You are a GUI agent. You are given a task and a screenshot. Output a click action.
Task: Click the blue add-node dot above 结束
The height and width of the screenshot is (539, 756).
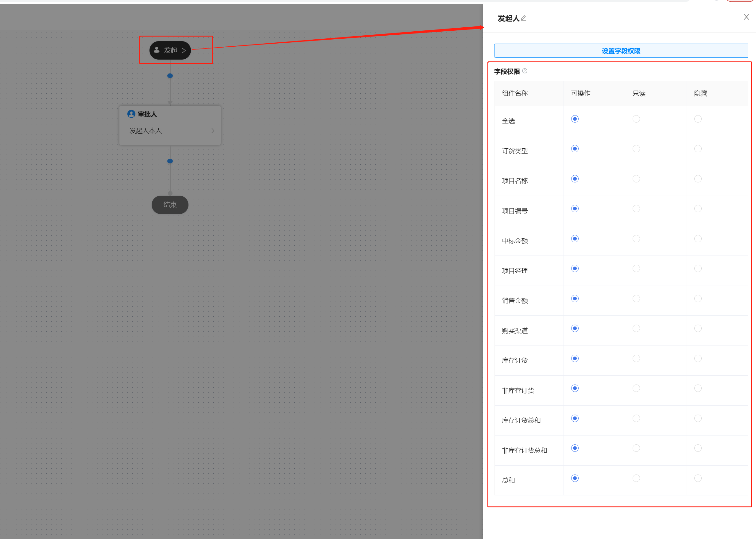(x=170, y=161)
